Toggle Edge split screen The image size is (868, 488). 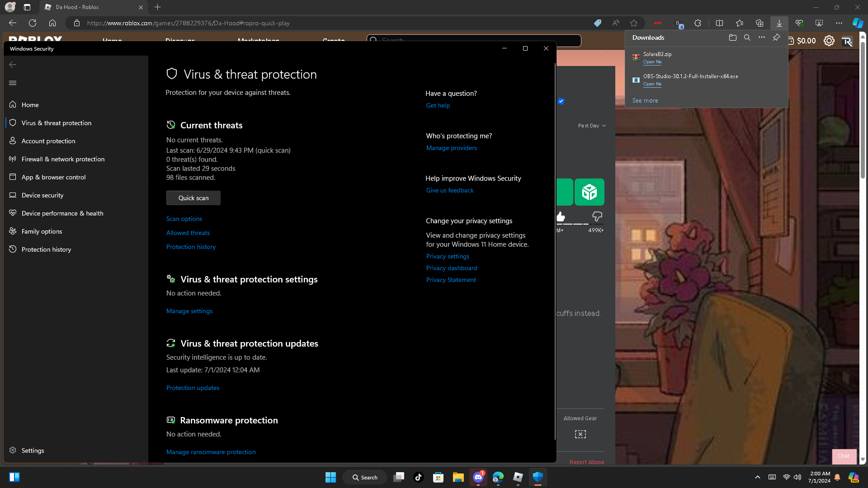[x=719, y=23]
